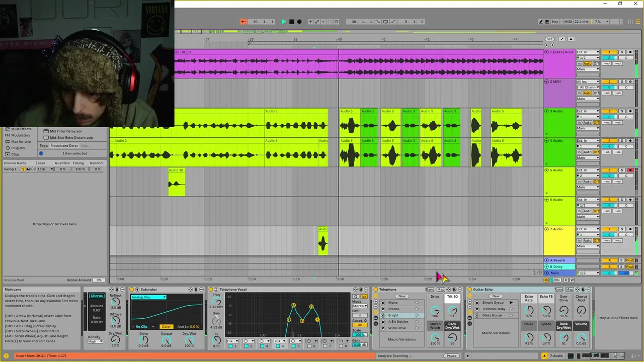Image resolution: width=644 pixels, height=362 pixels.
Task: Arm the arrangement record button
Action: click(x=299, y=22)
